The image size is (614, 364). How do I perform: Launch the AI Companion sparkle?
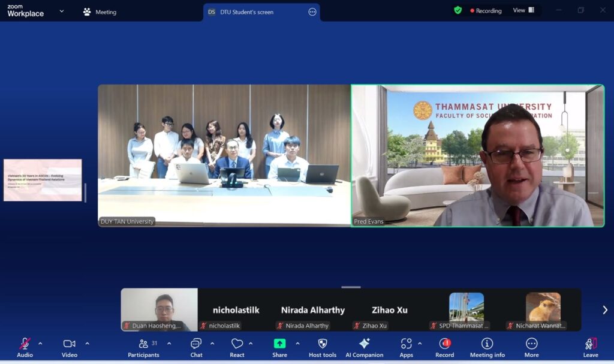click(364, 348)
